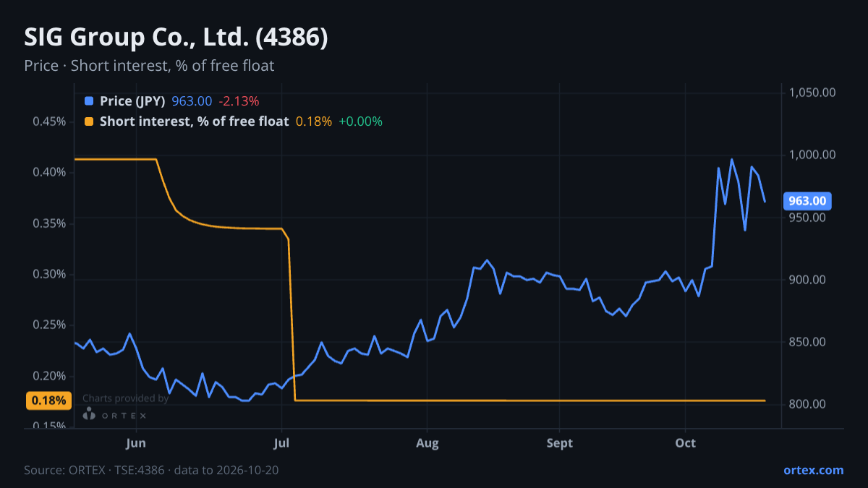Viewport: 868px width, 488px height.
Task: Click the 0.35% left axis label
Action: [x=49, y=223]
